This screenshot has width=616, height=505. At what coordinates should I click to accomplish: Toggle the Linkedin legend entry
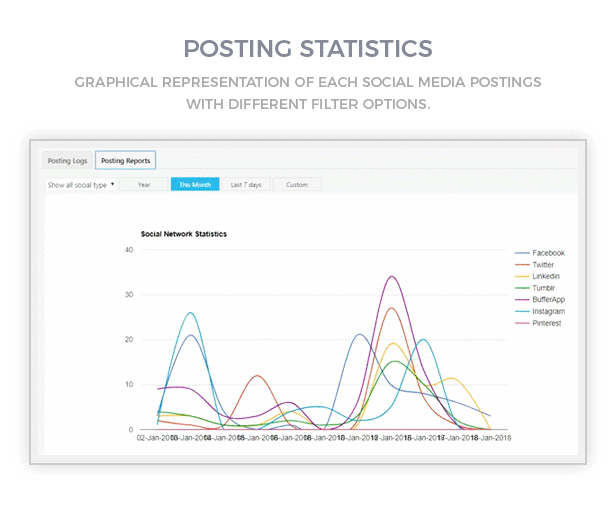pyautogui.click(x=545, y=276)
